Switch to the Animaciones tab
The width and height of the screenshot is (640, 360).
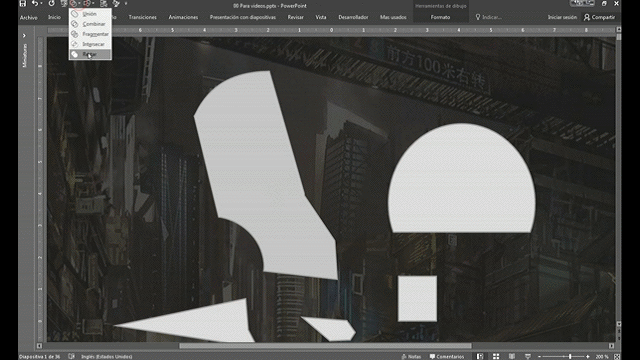tap(183, 17)
